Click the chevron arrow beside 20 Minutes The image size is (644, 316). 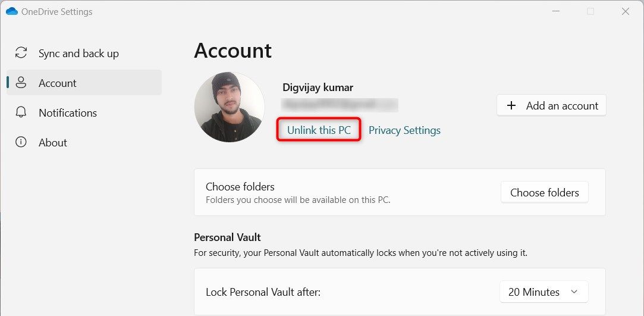pyautogui.click(x=574, y=292)
